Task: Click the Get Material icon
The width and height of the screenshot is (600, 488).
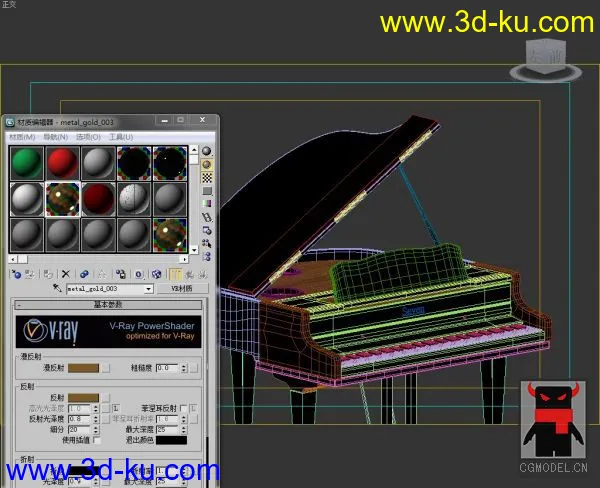Action: tap(16, 273)
